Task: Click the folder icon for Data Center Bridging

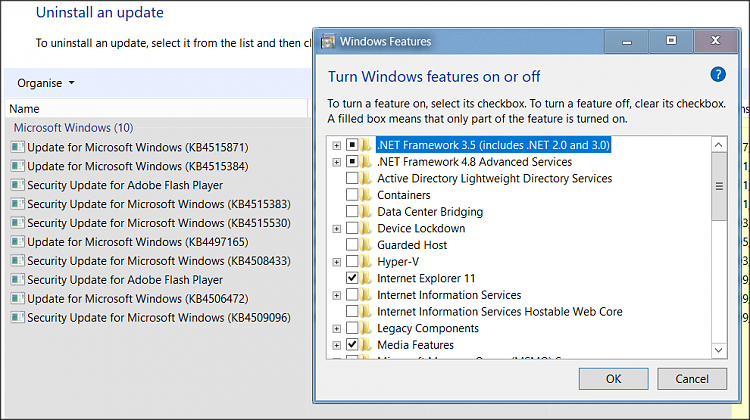Action: [x=366, y=211]
